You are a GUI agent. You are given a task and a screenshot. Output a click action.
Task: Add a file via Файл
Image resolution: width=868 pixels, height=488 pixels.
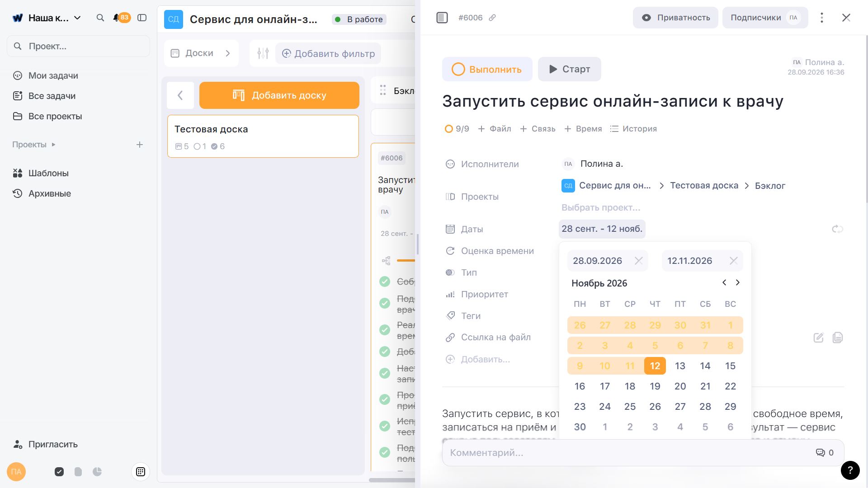(495, 129)
